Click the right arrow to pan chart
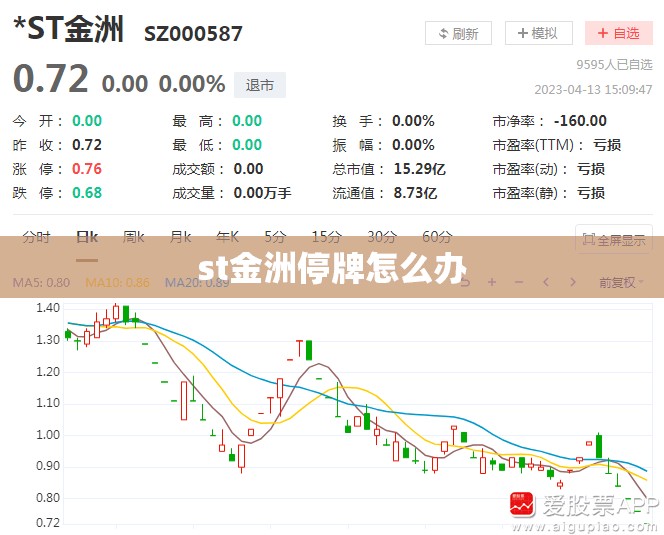Screen dimensions: 664x535 pos(573,282)
